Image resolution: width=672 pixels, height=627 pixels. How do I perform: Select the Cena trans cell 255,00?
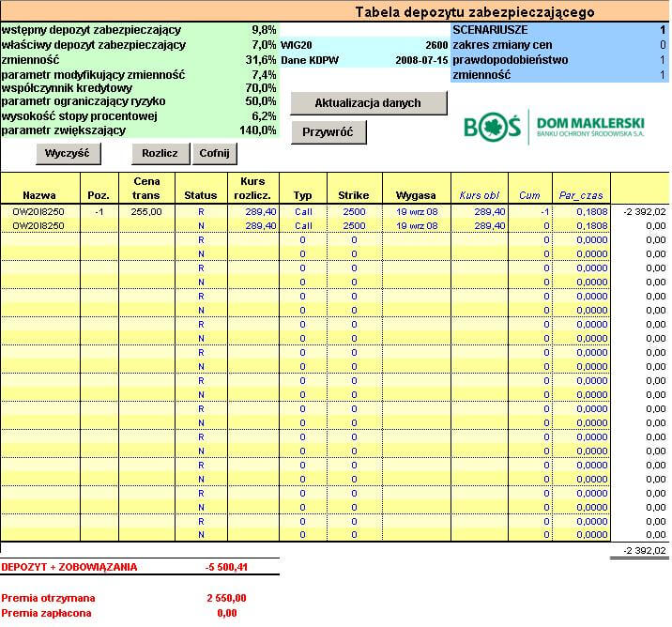tap(146, 212)
